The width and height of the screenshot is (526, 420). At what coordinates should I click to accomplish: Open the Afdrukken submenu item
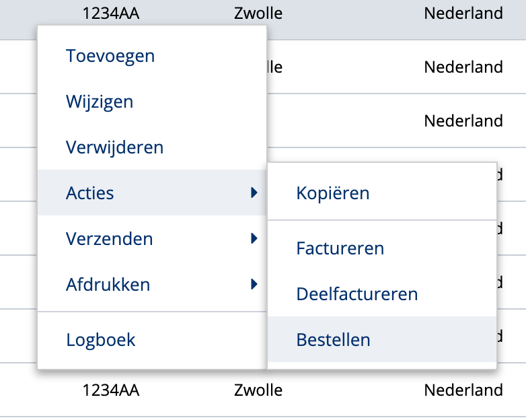108,284
